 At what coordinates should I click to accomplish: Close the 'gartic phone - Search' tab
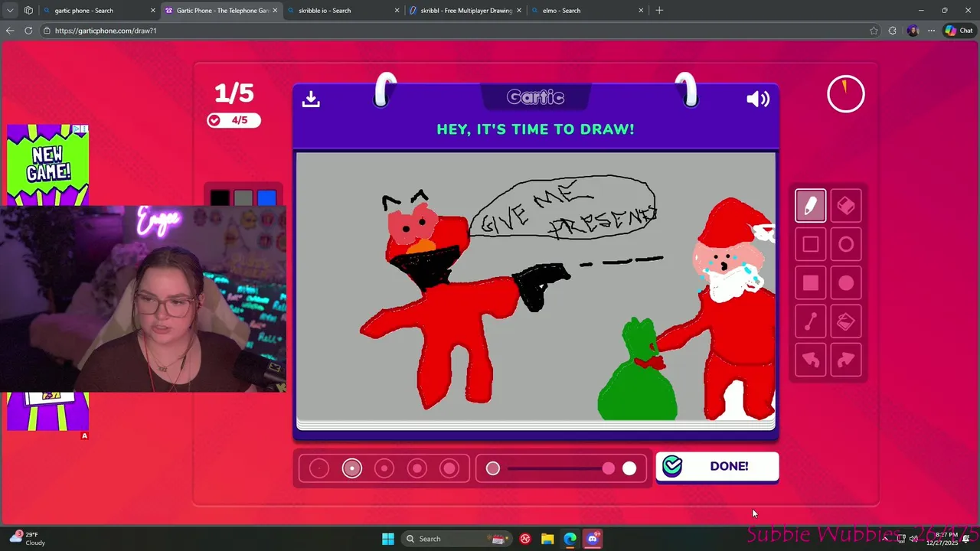(x=152, y=11)
